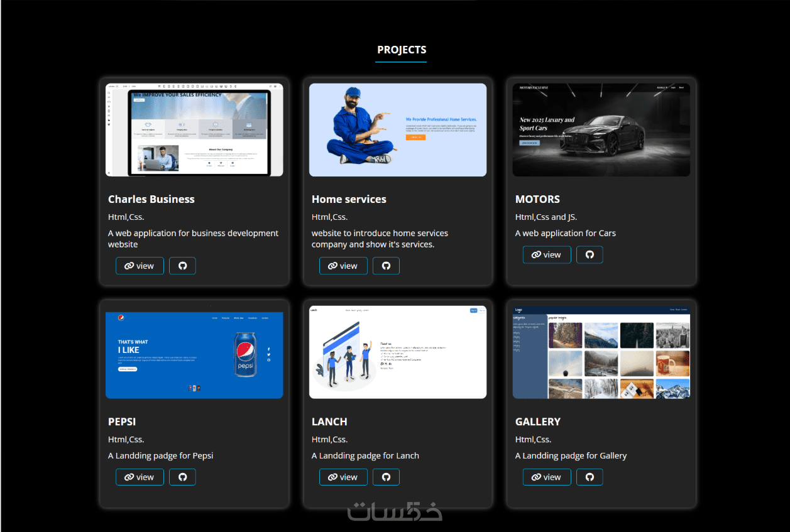The height and width of the screenshot is (532, 790).
Task: Open GitHub repo for MOTORS project
Action: [x=590, y=254]
